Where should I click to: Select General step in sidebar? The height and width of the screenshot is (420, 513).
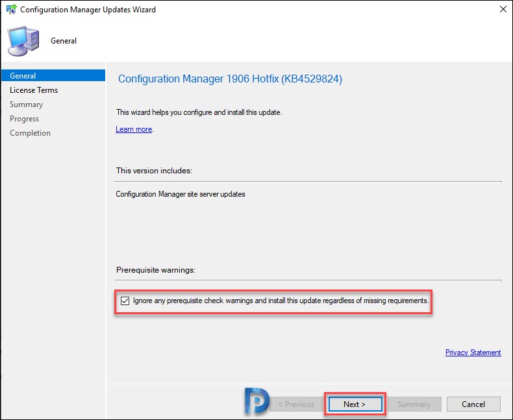[x=53, y=75]
